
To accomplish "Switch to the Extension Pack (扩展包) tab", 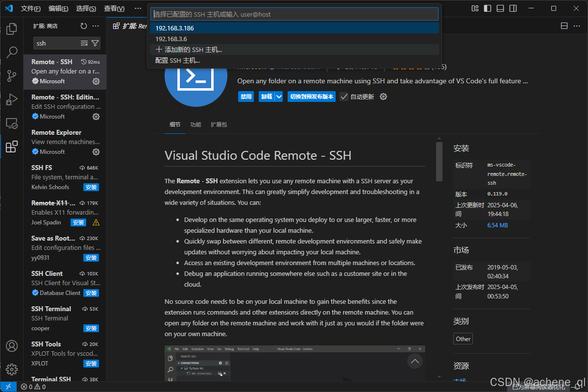I will (219, 124).
